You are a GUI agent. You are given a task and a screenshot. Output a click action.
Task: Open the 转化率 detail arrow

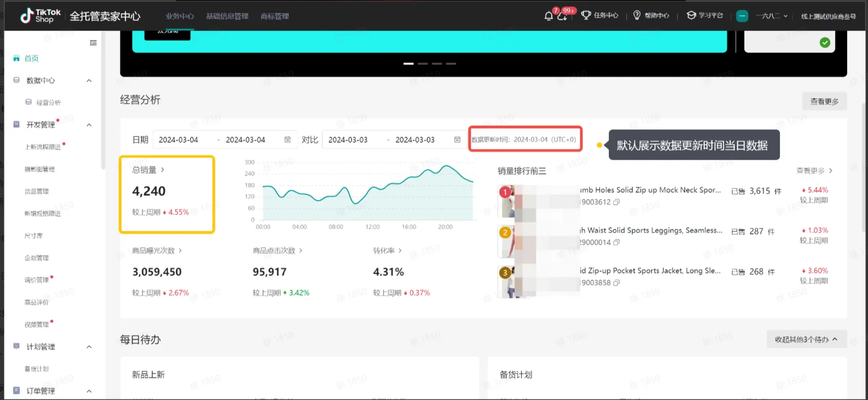click(x=400, y=250)
